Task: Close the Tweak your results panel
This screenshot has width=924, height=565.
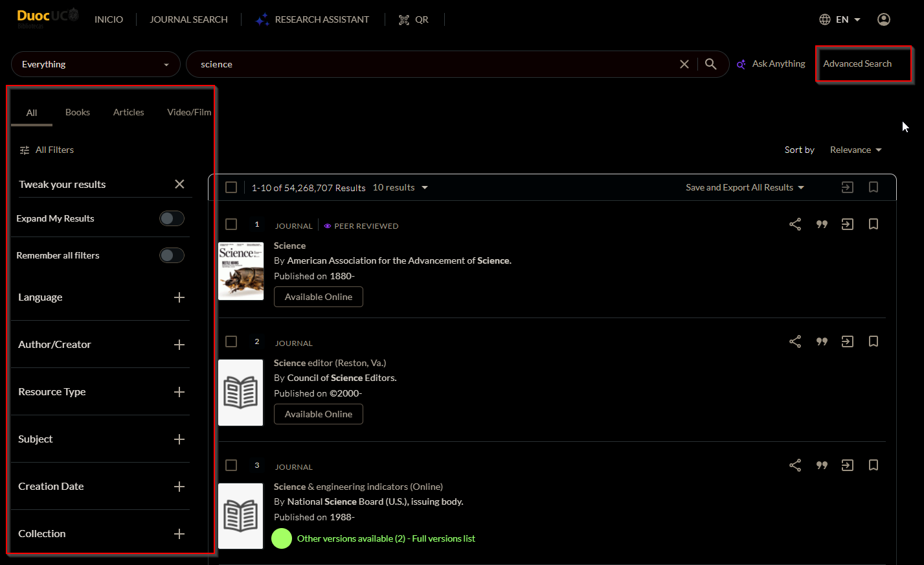Action: pos(179,185)
